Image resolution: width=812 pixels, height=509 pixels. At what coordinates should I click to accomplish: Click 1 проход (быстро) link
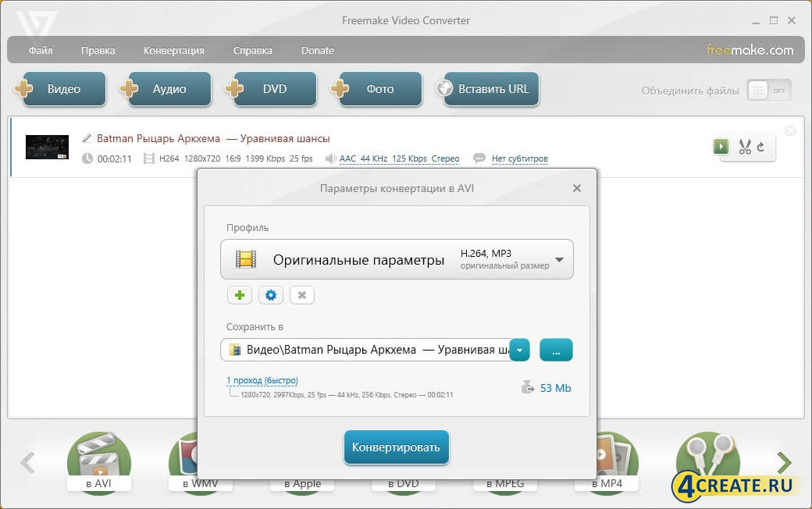(x=262, y=380)
